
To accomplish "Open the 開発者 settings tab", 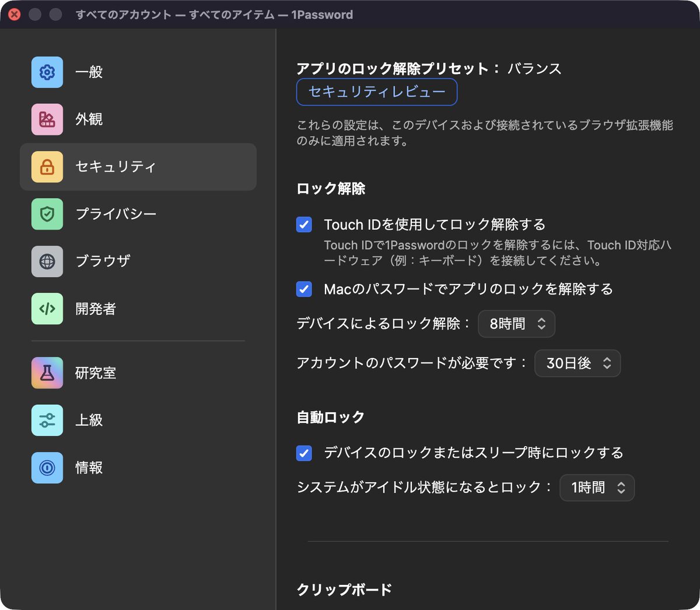I will click(138, 308).
